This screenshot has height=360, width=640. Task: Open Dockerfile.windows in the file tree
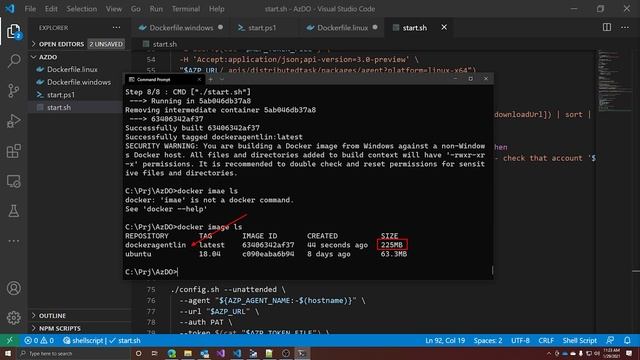point(79,82)
